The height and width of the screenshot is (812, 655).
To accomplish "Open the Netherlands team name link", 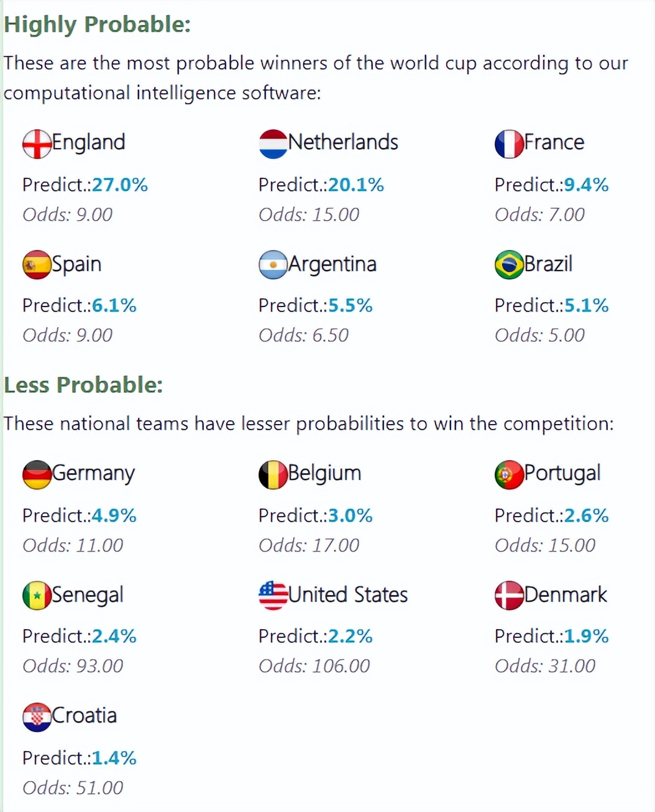I will (x=343, y=142).
